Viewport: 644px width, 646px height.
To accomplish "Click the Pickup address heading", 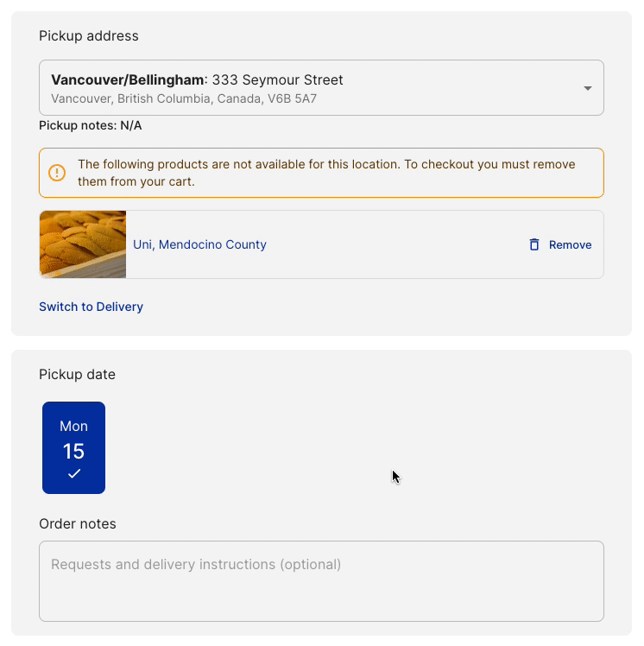I will click(x=89, y=35).
